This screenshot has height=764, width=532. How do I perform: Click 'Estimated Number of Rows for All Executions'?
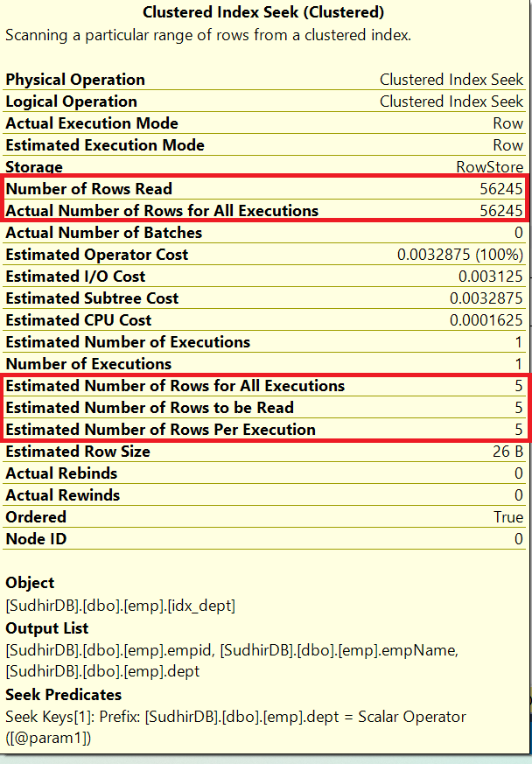point(175,386)
